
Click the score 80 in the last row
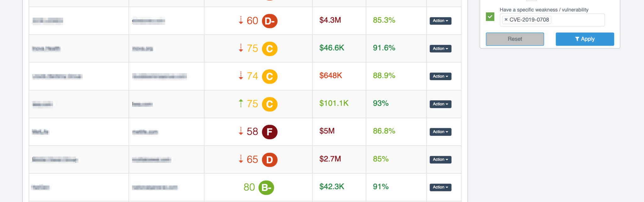tap(249, 187)
